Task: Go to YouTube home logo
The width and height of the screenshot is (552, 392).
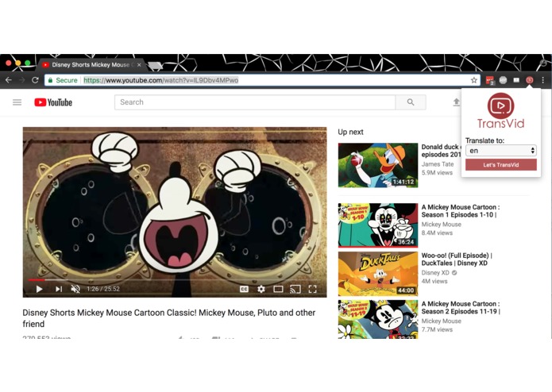Action: coord(53,102)
